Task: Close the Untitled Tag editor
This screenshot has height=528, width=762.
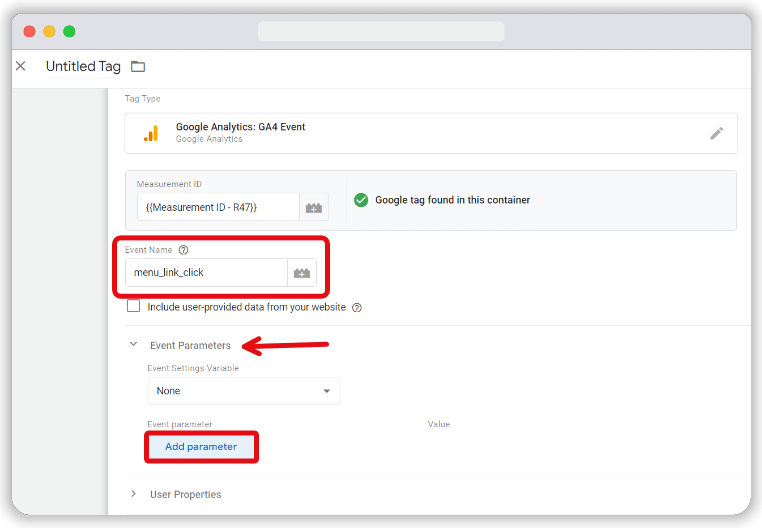Action: pyautogui.click(x=20, y=66)
